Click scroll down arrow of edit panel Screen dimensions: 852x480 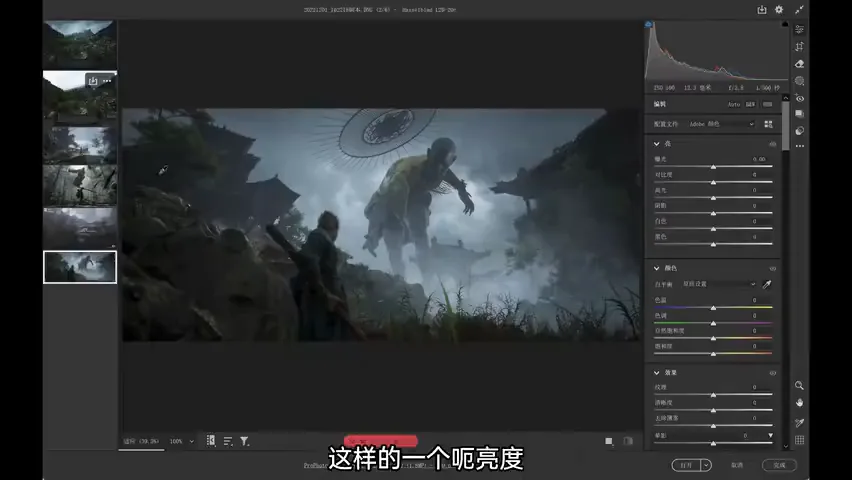786,446
